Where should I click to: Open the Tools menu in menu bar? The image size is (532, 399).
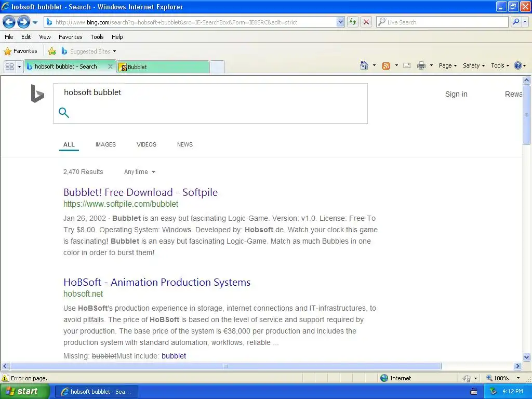point(97,37)
